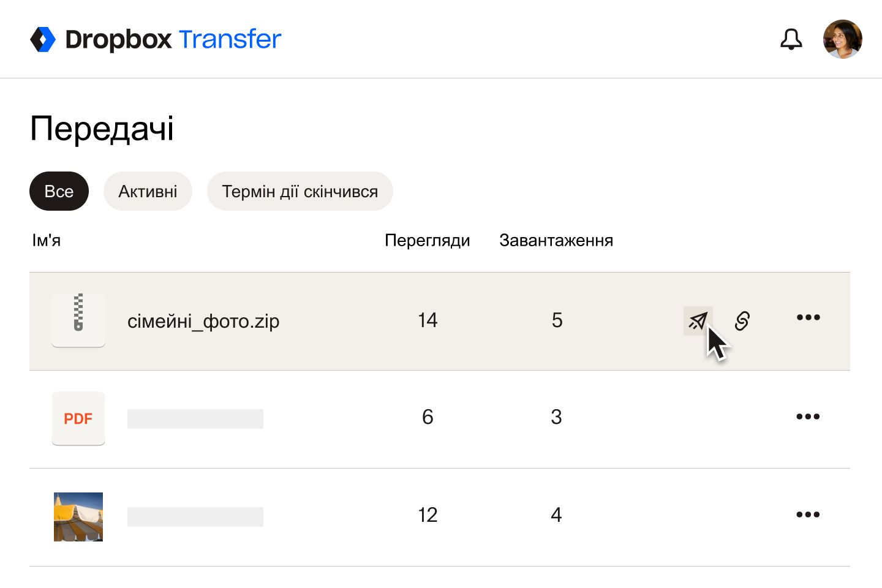Open the сімейні_фото.zip transfer name

pyautogui.click(x=203, y=321)
